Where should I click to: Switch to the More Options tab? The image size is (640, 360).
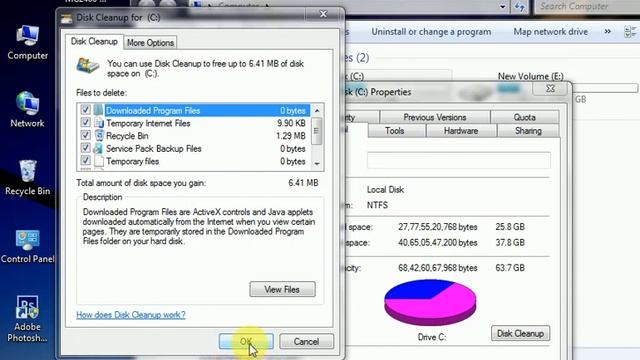click(150, 42)
